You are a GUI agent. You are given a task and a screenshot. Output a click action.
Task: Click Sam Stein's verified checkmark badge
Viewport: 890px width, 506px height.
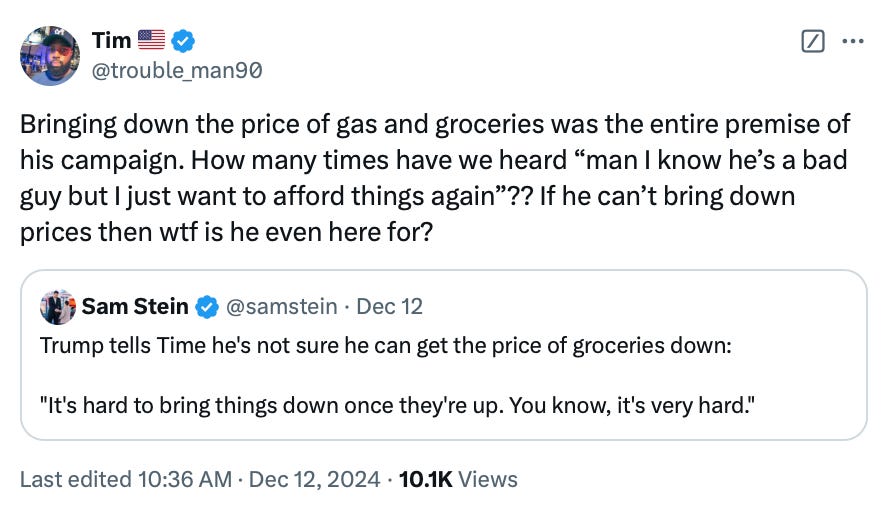(207, 307)
